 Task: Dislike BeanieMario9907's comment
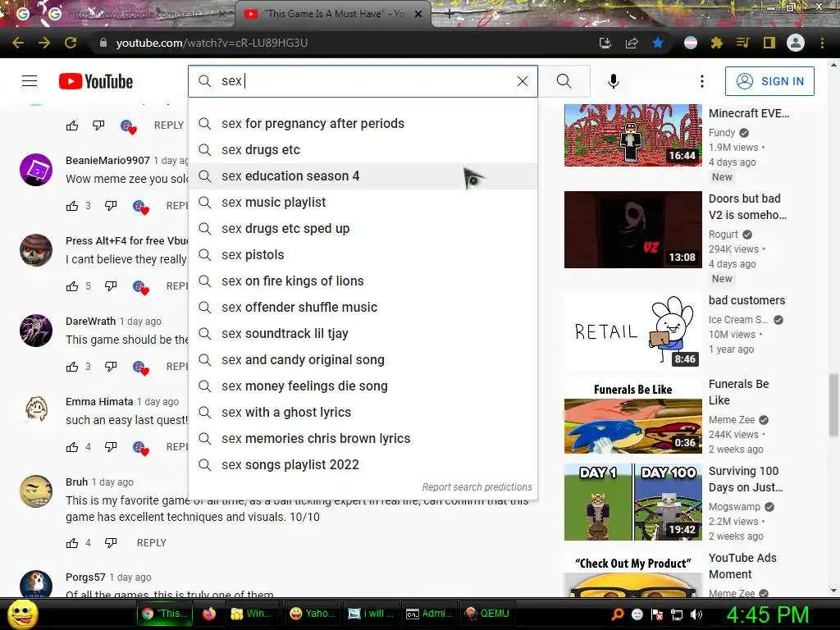[111, 206]
